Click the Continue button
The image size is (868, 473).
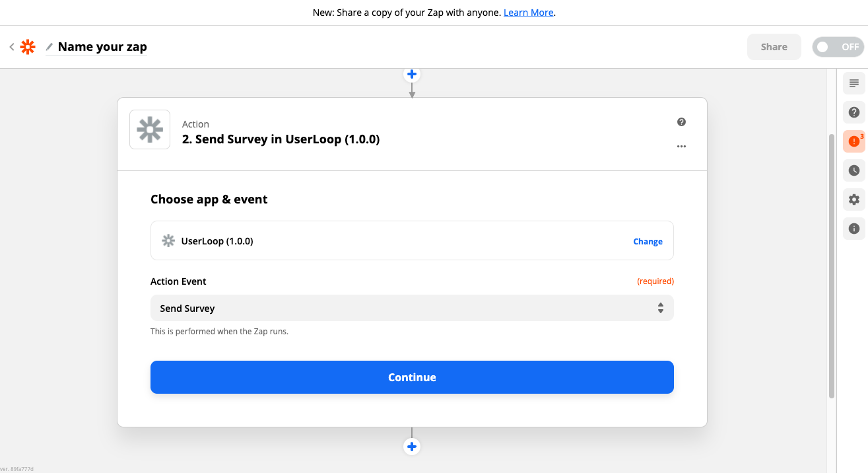tap(412, 377)
